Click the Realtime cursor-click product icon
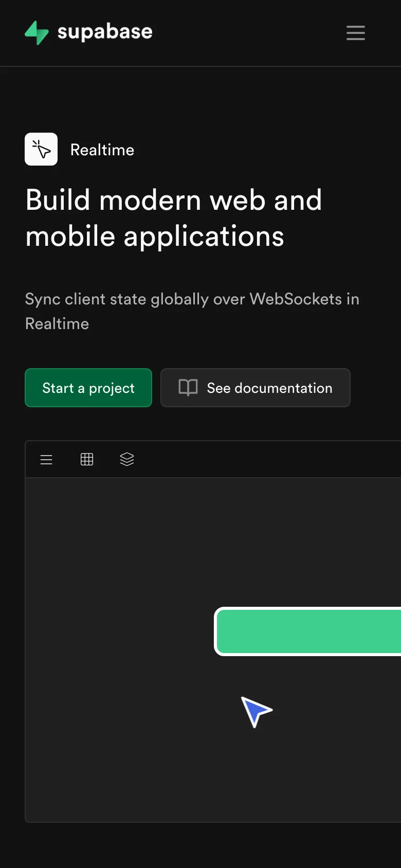The image size is (401, 868). pos(41,149)
